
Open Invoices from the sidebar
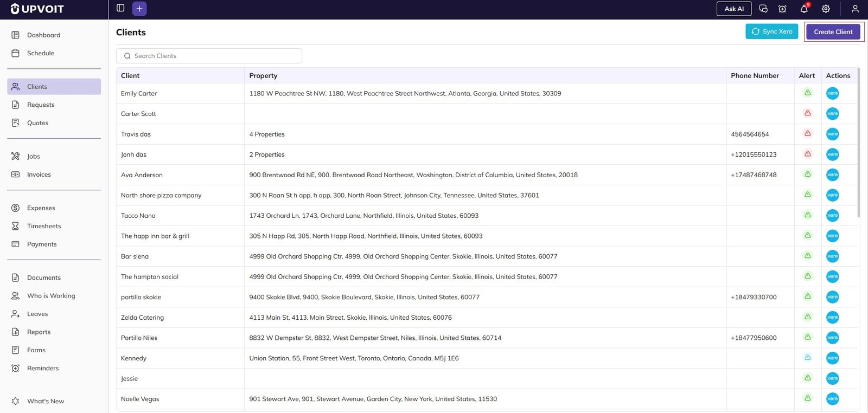point(39,175)
